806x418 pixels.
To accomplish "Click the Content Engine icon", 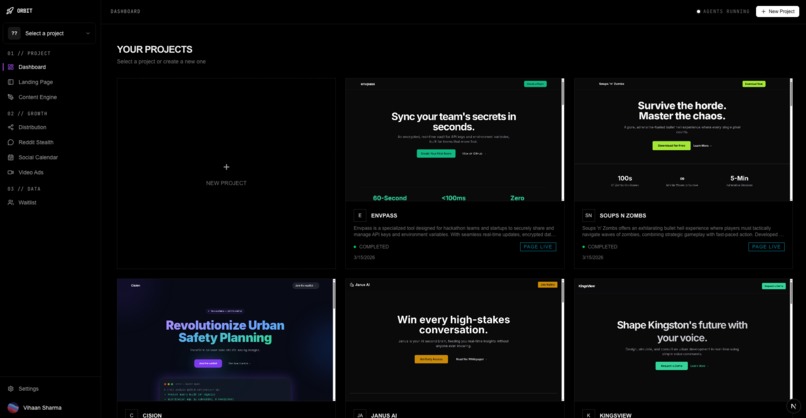I will 11,97.
